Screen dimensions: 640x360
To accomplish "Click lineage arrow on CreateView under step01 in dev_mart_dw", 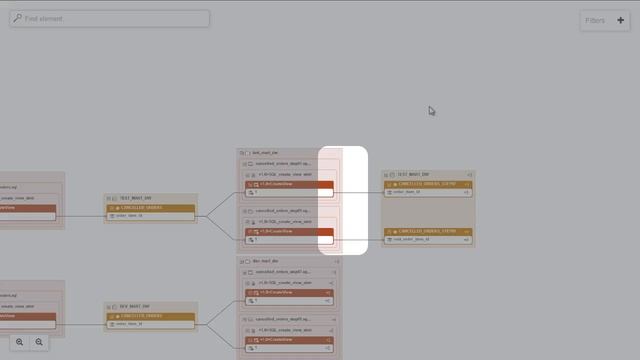I will 328,293.
